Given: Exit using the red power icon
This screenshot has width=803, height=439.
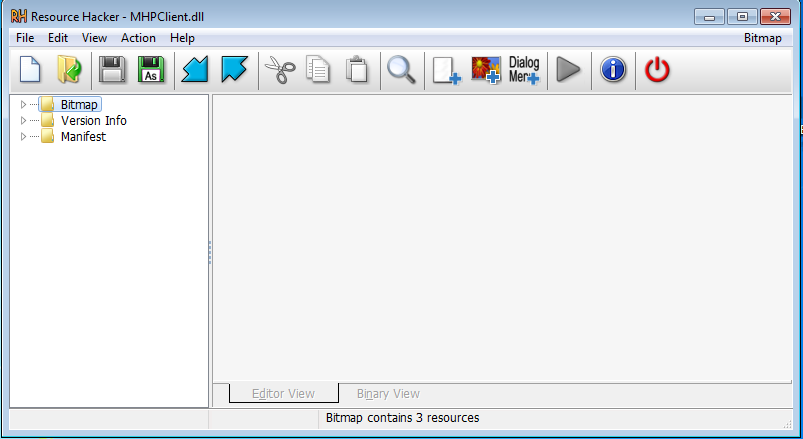Looking at the screenshot, I should point(657,70).
